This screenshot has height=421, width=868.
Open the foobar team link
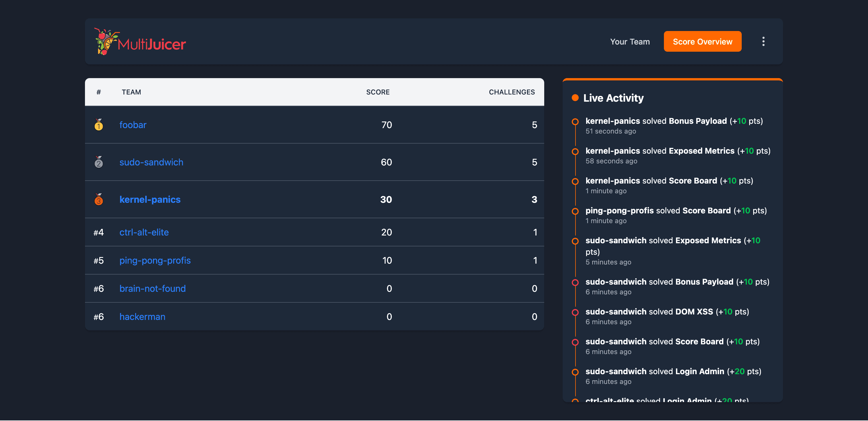pos(133,125)
